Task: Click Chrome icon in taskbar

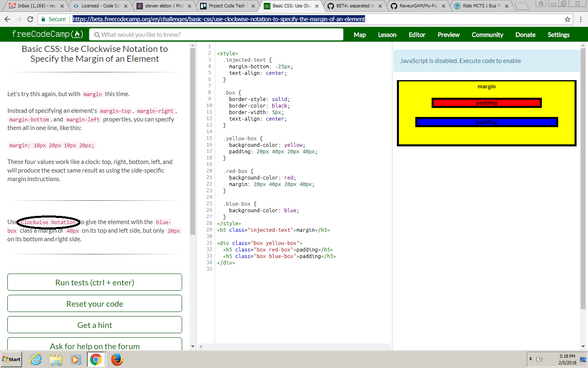Action: point(96,359)
